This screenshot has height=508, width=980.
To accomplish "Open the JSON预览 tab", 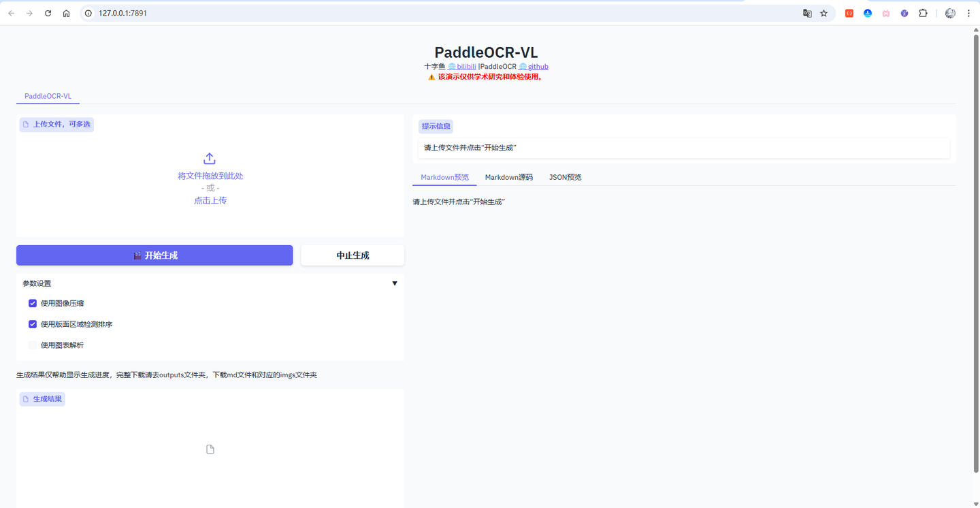I will 566,176.
